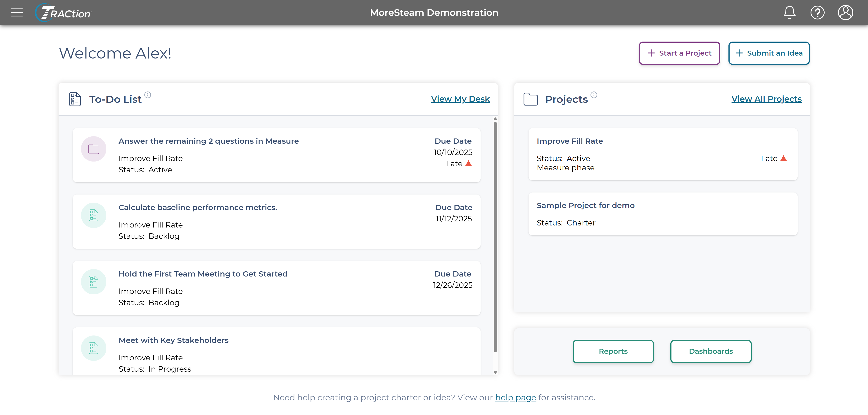Image resolution: width=868 pixels, height=415 pixels.
Task: Click the checklist icon beside Calculate baseline metrics
Action: pyautogui.click(x=94, y=215)
